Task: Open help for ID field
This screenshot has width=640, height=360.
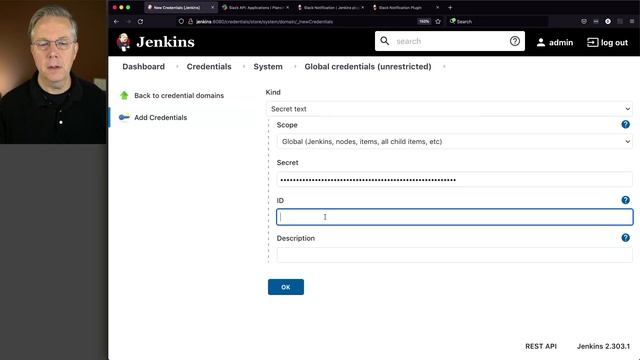Action: (625, 200)
